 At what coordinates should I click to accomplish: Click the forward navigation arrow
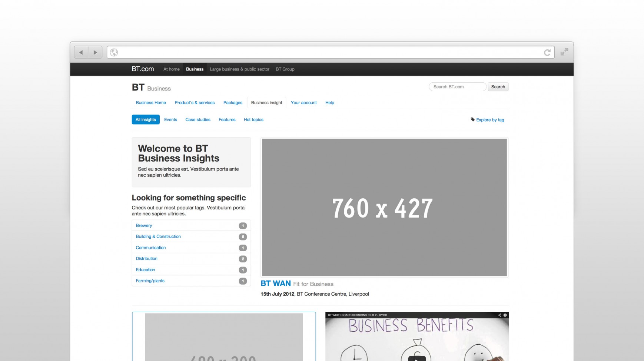pyautogui.click(x=95, y=52)
